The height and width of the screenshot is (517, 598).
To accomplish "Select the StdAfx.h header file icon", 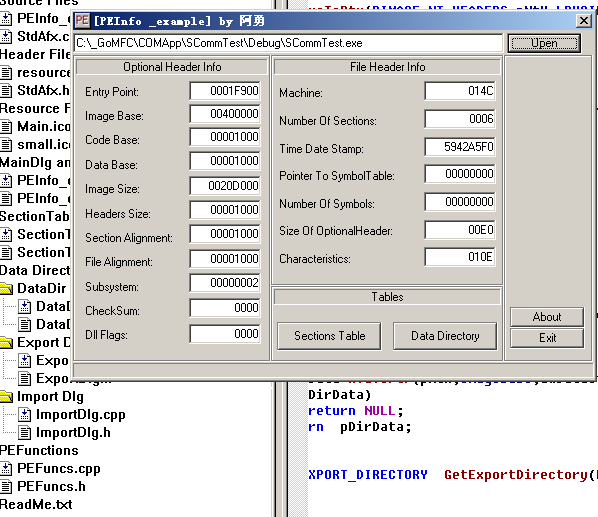I will coord(6,90).
